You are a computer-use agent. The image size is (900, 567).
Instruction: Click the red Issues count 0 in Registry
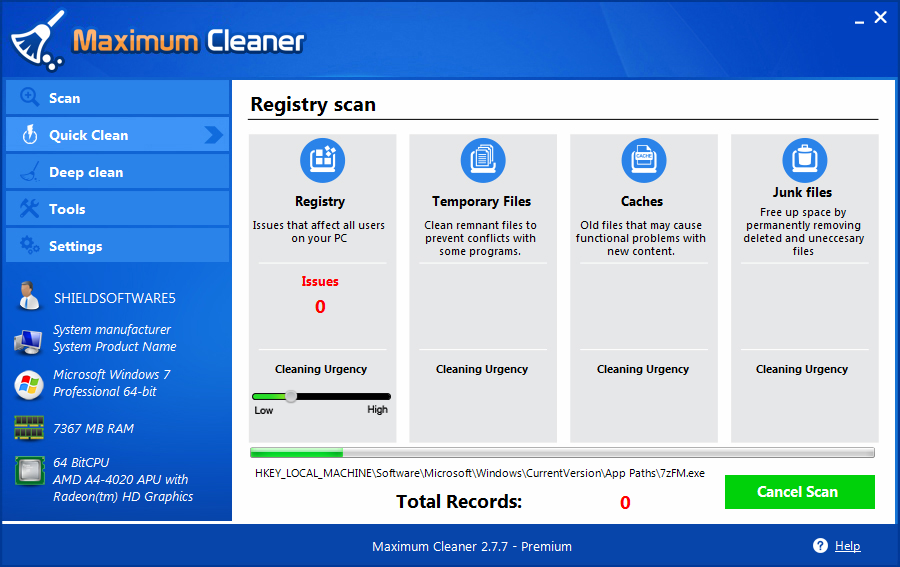pyautogui.click(x=320, y=306)
